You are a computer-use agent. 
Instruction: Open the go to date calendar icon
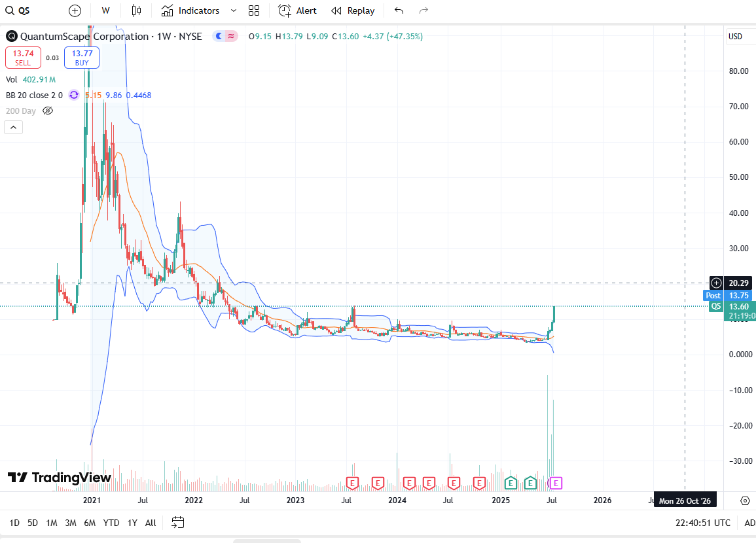coord(178,523)
